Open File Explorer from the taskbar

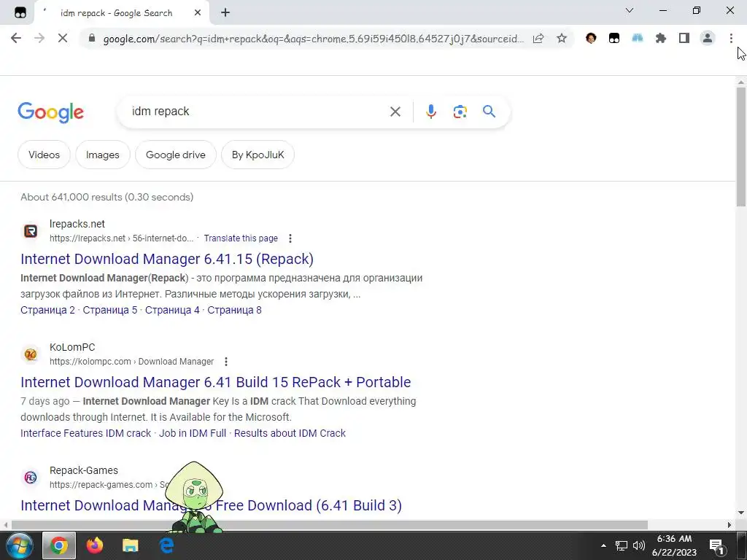[x=130, y=545]
